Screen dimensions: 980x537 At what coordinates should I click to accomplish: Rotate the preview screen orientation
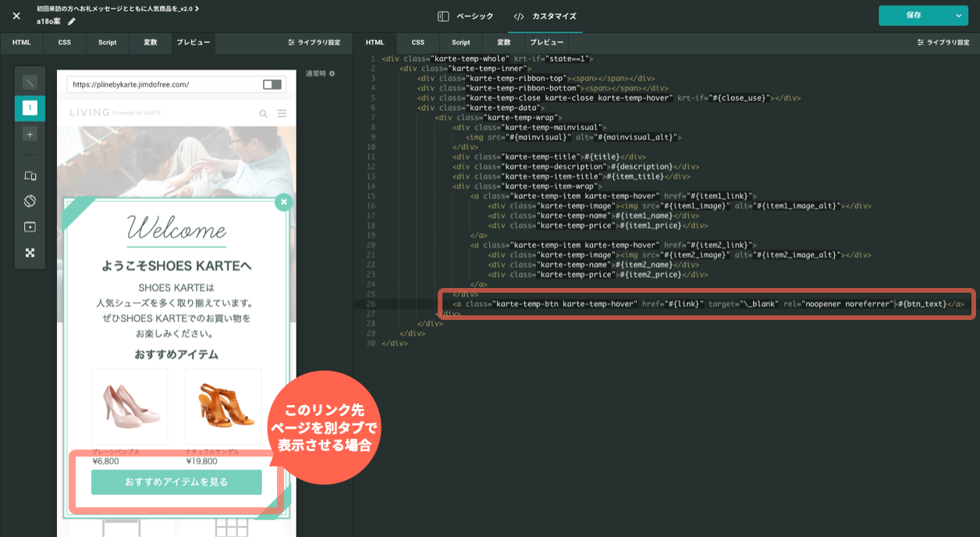point(30,201)
